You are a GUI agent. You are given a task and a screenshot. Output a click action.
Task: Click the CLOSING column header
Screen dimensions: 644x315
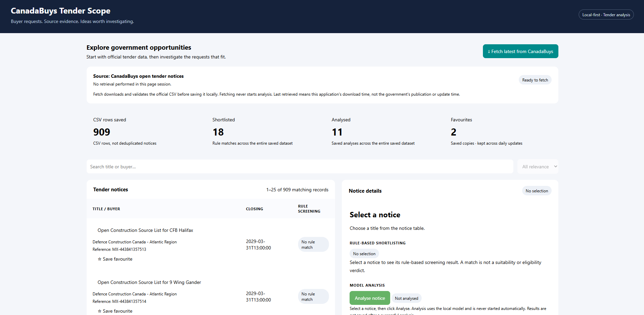pos(254,209)
